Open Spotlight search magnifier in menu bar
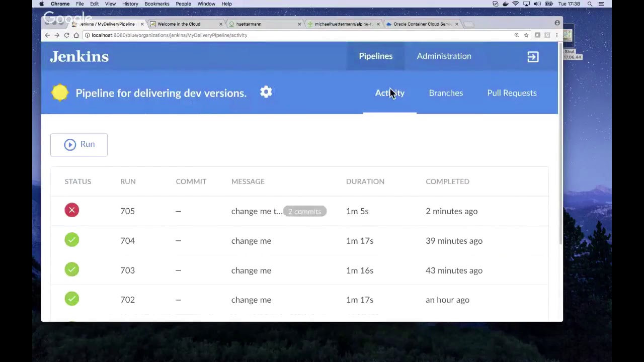644x362 pixels. click(x=590, y=4)
